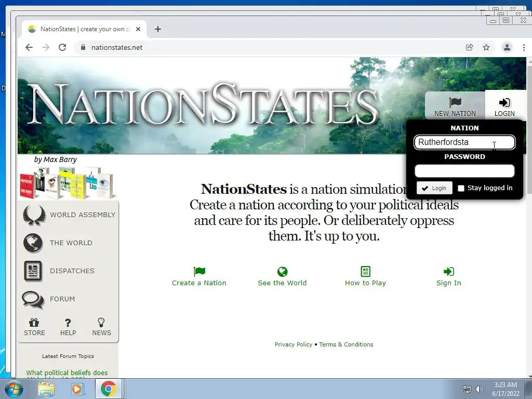
Task: Open the Help question mark icon
Action: pyautogui.click(x=68, y=323)
